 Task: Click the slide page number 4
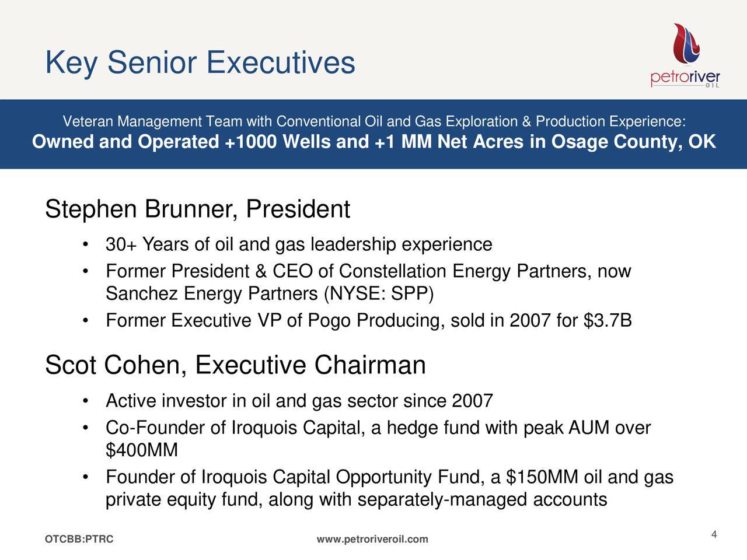click(x=714, y=535)
